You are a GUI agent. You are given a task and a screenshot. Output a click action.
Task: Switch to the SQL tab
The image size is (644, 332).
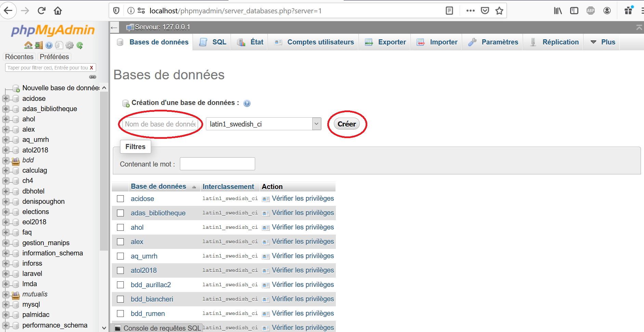coord(213,42)
